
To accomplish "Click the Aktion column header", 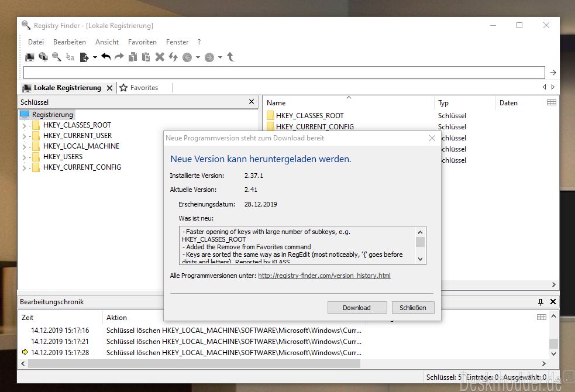I will click(x=116, y=318).
